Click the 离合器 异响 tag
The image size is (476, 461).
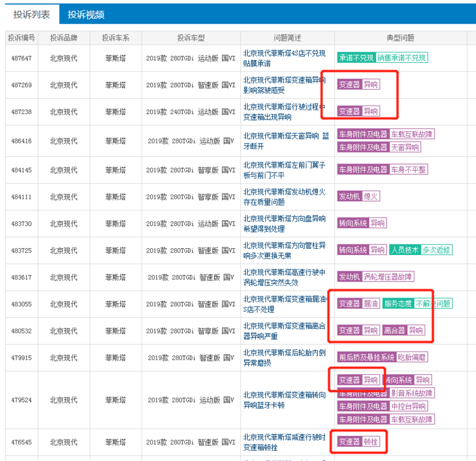click(x=403, y=331)
